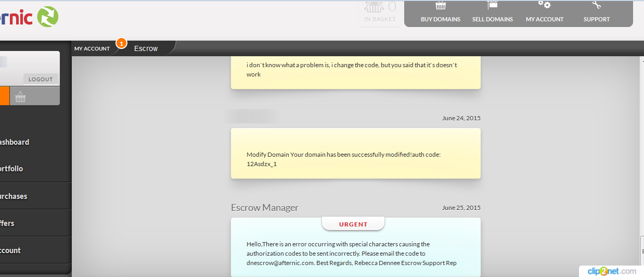The image size is (644, 277).
Task: Select the orange tab in left panel
Action: (x=4, y=96)
